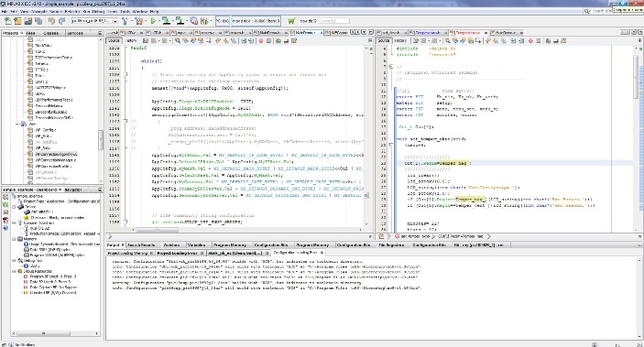Click the Projects panel vertical scrollbar thumb
The height and width of the screenshot is (347, 644).
click(101, 140)
